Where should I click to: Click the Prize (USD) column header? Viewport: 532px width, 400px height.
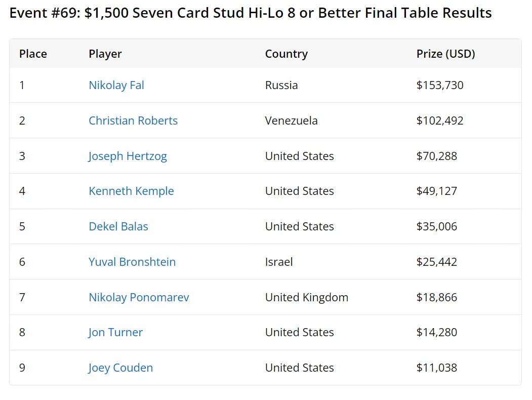(x=445, y=54)
